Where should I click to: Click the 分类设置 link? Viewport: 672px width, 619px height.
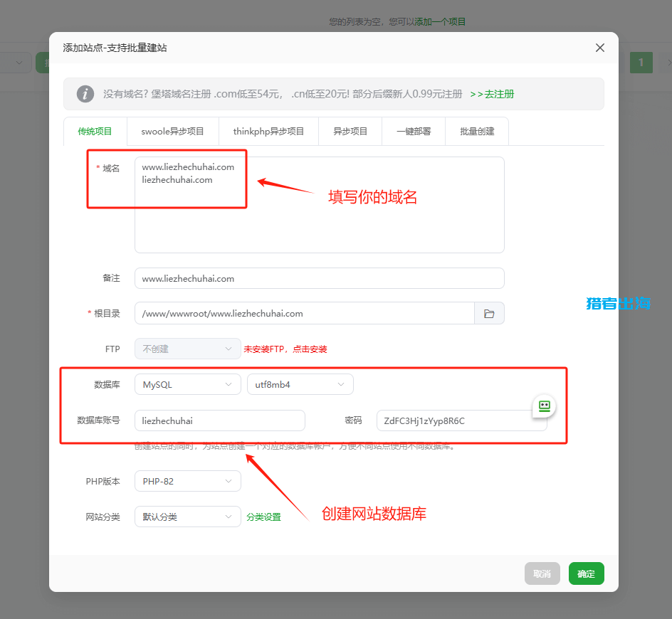(263, 517)
